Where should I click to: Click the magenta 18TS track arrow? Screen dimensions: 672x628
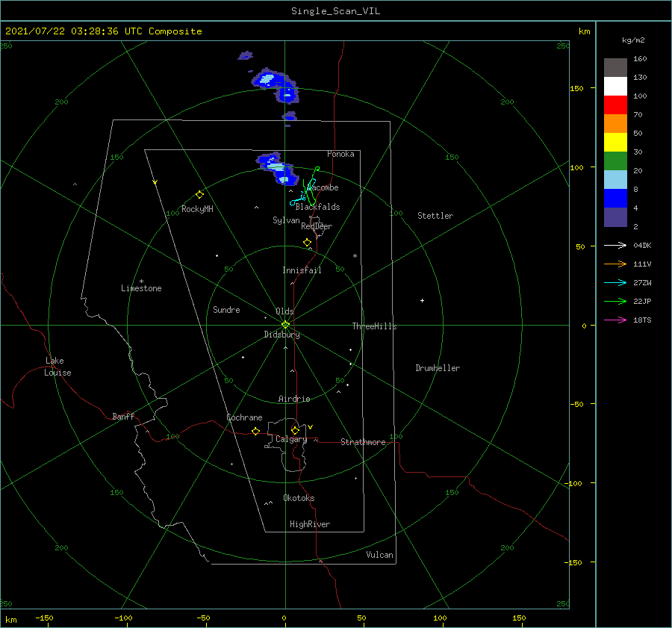click(615, 320)
